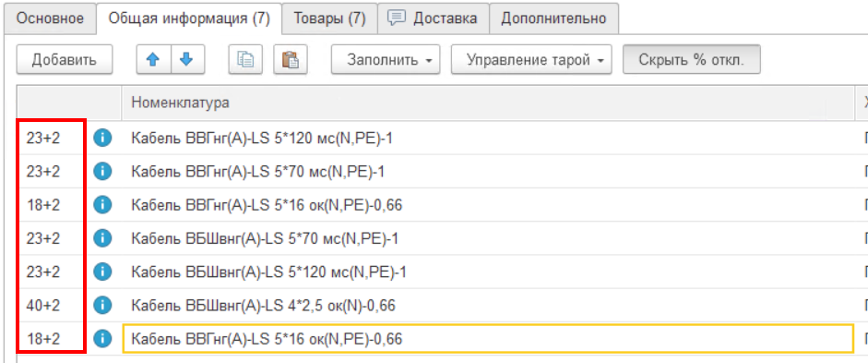
Task: Move row up with blue up arrow
Action: point(154,60)
